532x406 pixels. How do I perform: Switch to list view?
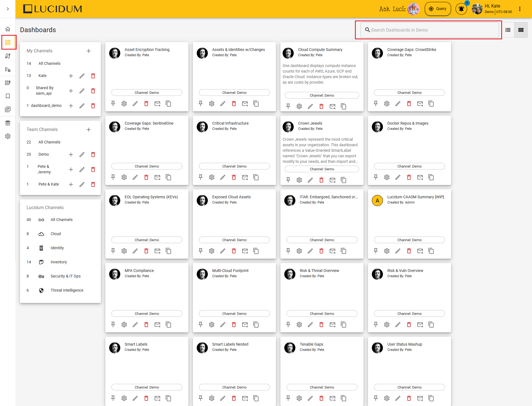[508, 30]
